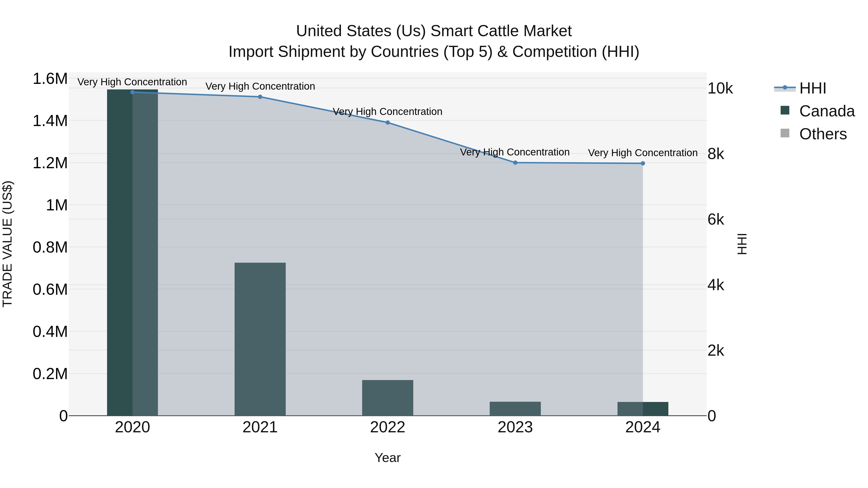Click the chart title 'United States (Us) Smart Cattle Market'
The height and width of the screenshot is (488, 868).
(x=434, y=31)
